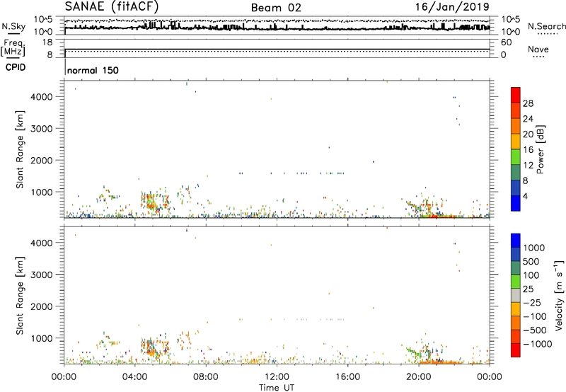The image size is (566, 392).
Task: Click the date "16/Jan/2019"
Action: click(452, 6)
